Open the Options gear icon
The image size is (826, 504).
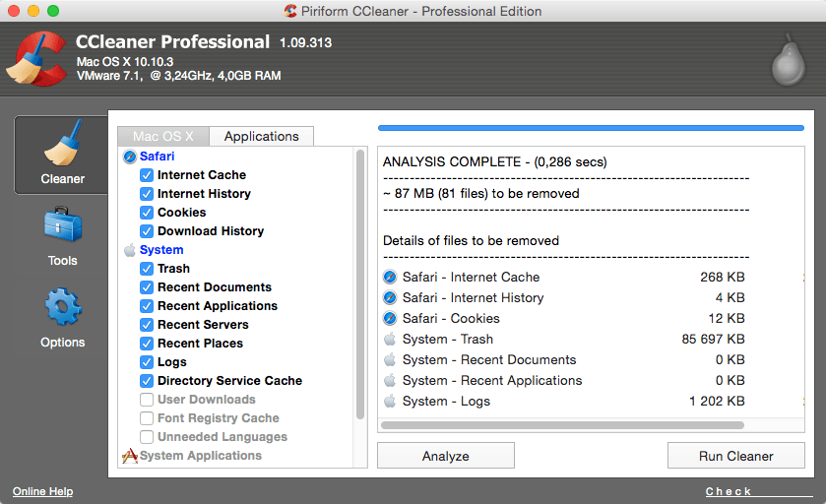[62, 308]
